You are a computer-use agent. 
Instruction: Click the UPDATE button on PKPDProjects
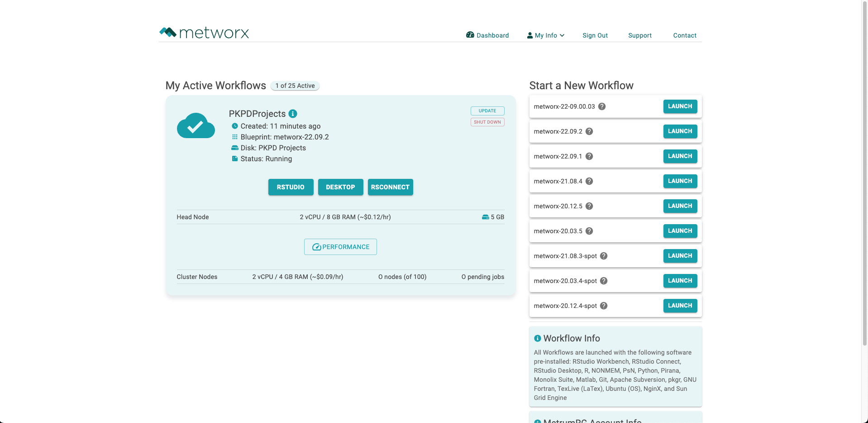pos(487,111)
